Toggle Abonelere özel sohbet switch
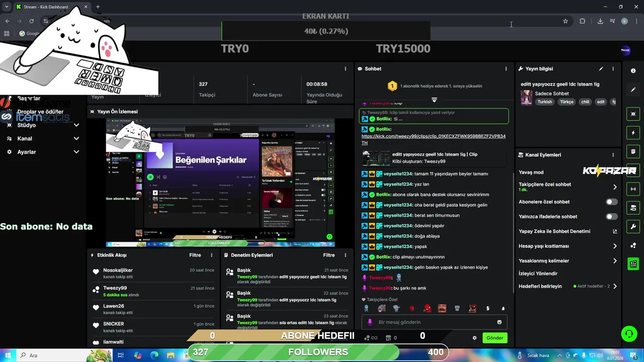The image size is (644, 362). [x=611, y=202]
